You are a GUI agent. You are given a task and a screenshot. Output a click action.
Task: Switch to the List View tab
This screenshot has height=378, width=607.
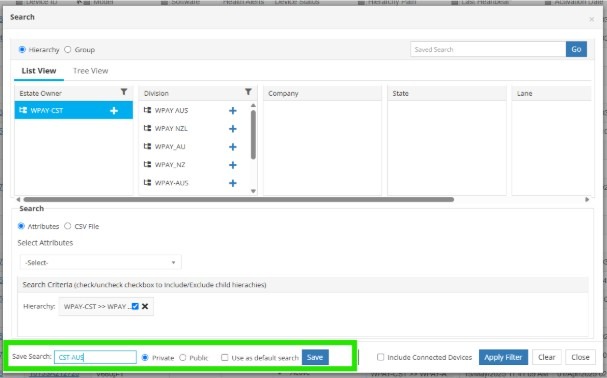(x=39, y=71)
